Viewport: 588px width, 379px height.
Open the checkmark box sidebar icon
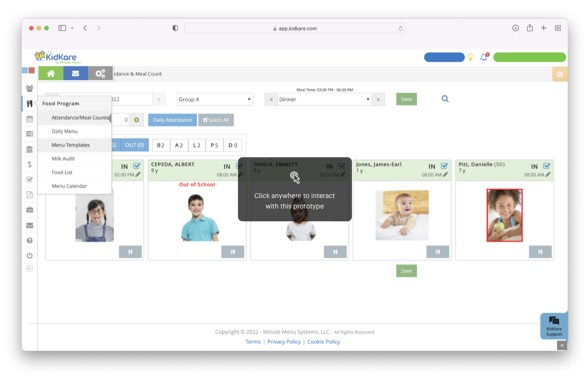pyautogui.click(x=29, y=180)
